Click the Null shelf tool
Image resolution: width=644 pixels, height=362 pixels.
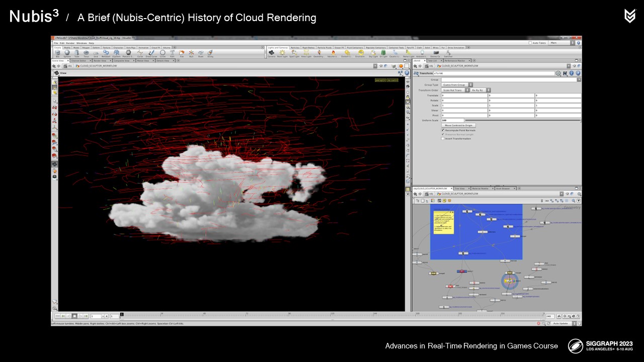(x=191, y=53)
